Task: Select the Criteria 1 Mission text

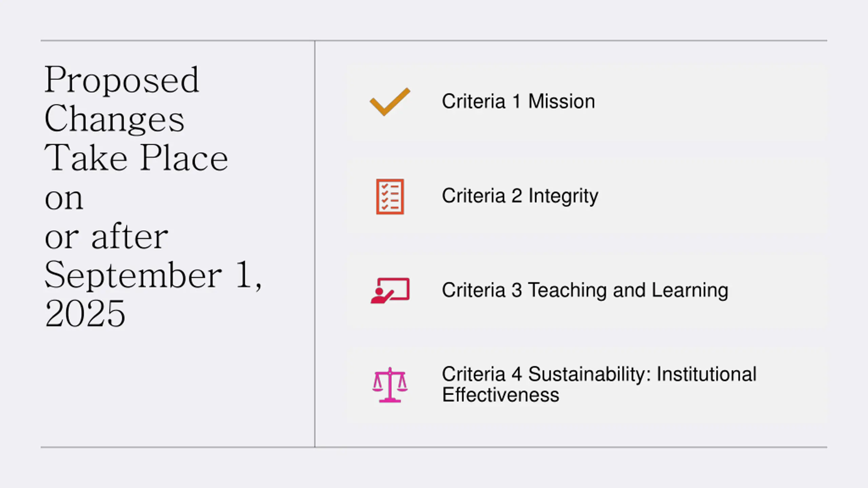Action: point(518,101)
